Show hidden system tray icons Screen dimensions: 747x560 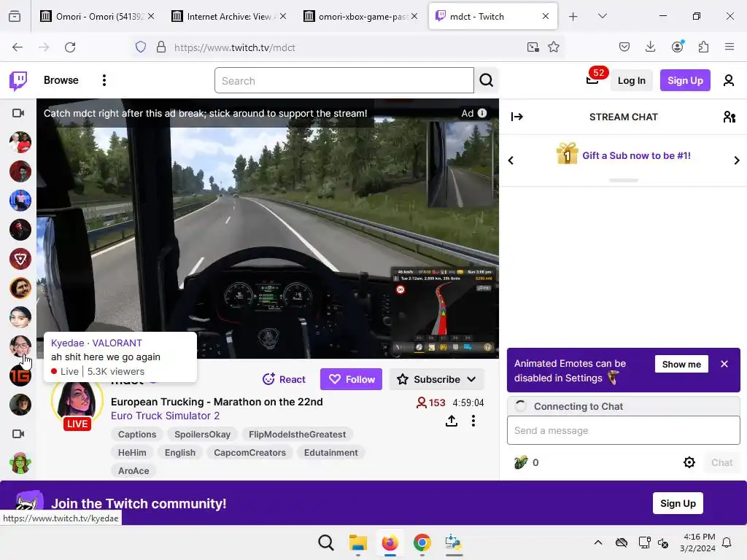pos(598,542)
